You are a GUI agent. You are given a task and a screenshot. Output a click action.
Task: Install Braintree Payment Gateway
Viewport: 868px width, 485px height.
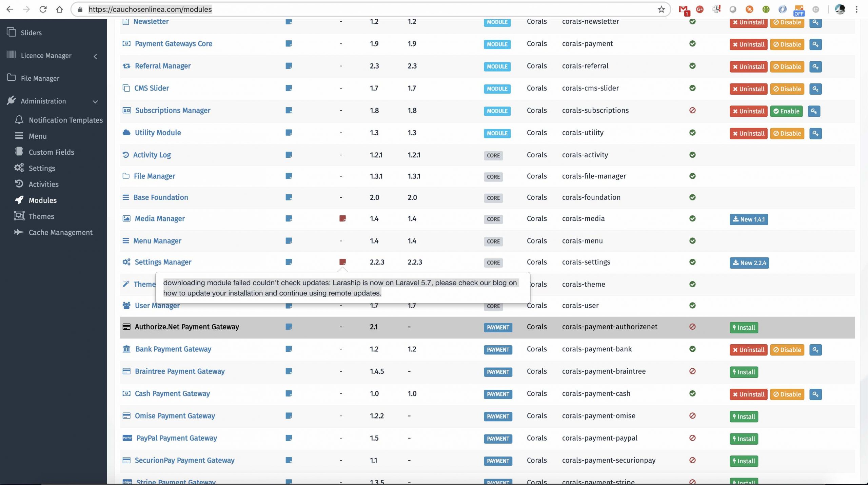click(x=744, y=372)
